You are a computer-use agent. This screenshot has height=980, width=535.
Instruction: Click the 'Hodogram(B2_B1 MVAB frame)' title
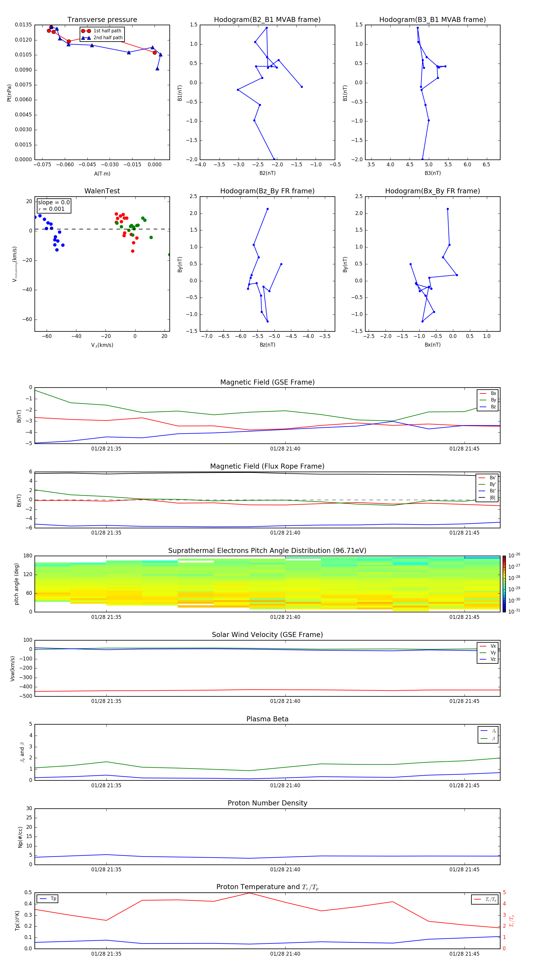point(267,20)
